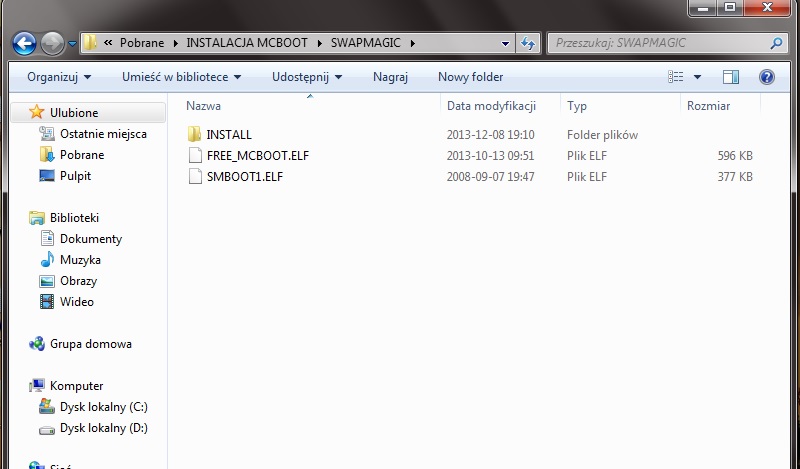Show hidden path levels via double chevron

coord(108,42)
